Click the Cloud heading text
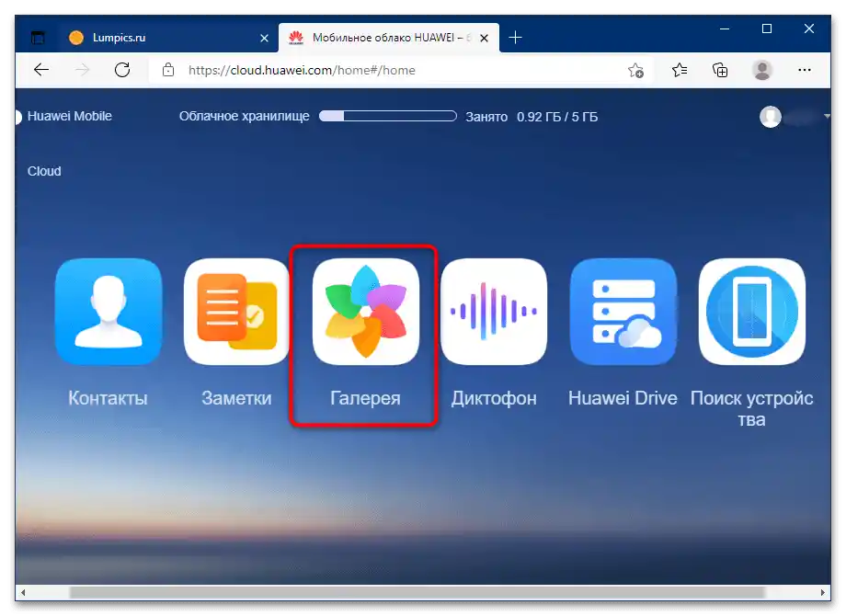 click(x=44, y=171)
